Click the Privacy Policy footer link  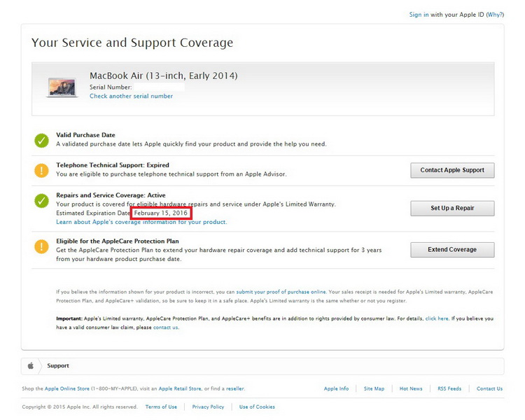208,407
